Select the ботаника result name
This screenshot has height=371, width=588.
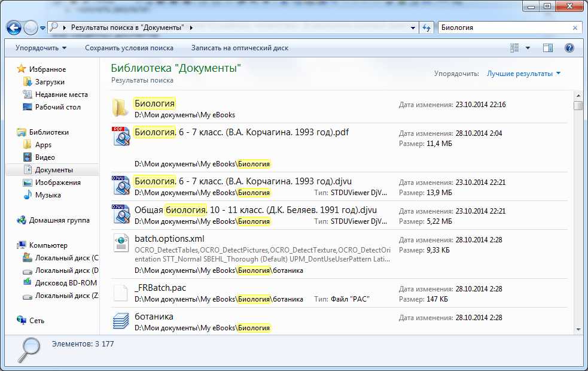click(x=154, y=317)
